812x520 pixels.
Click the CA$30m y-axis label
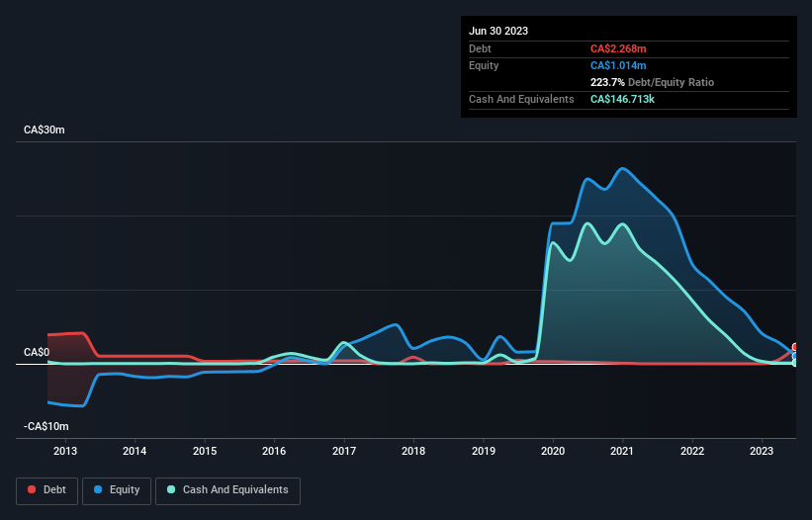coord(45,130)
